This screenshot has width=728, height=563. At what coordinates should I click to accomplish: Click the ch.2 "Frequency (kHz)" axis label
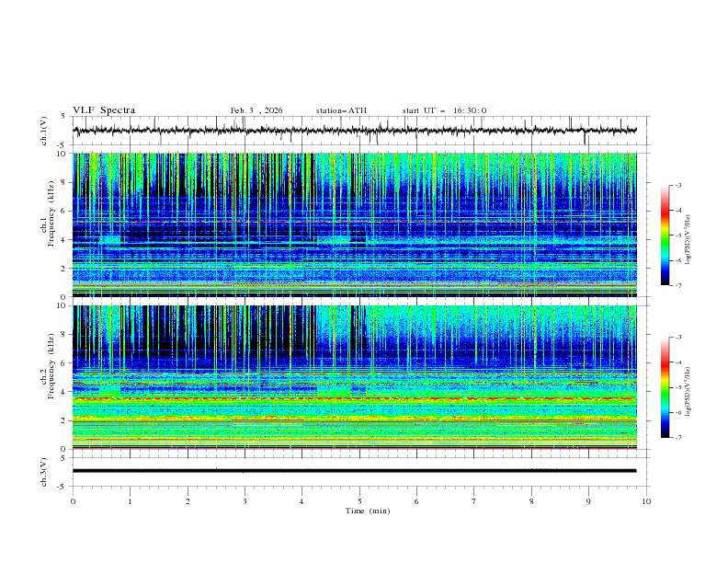(x=51, y=366)
